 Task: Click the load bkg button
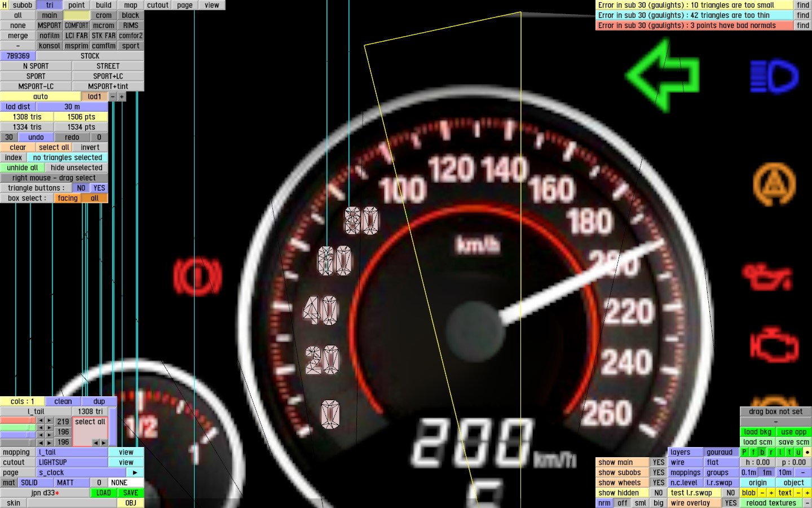point(758,432)
